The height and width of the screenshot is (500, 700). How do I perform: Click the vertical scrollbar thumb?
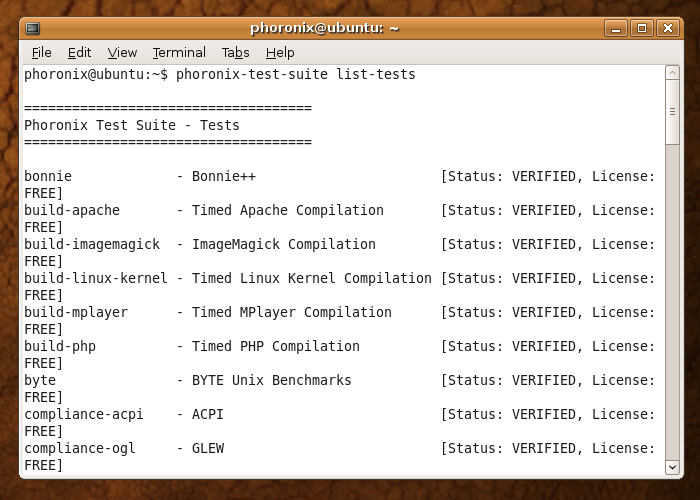[672, 112]
